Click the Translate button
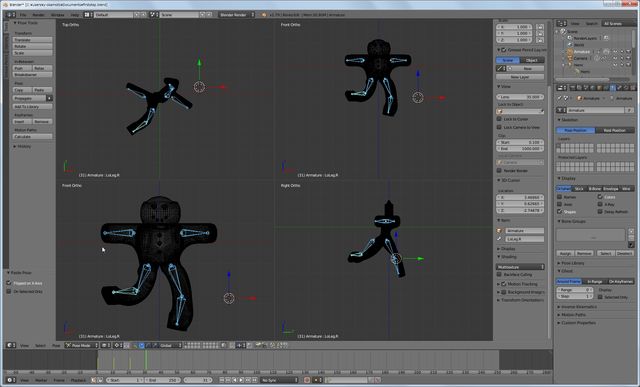This screenshot has width=640, height=387. tap(32, 40)
